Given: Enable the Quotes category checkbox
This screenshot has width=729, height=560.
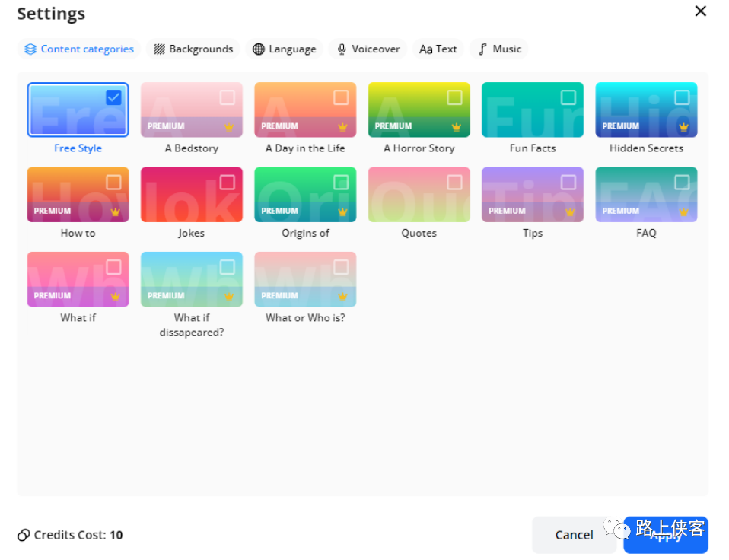Looking at the screenshot, I should pos(454,182).
